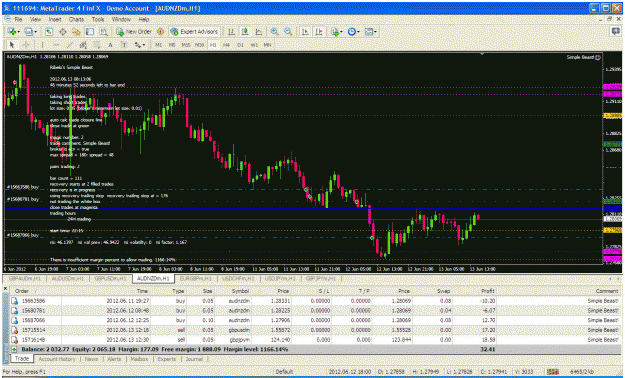Expand the Templates dropdown arrow
Screen dimensions: 625x378
(375, 32)
